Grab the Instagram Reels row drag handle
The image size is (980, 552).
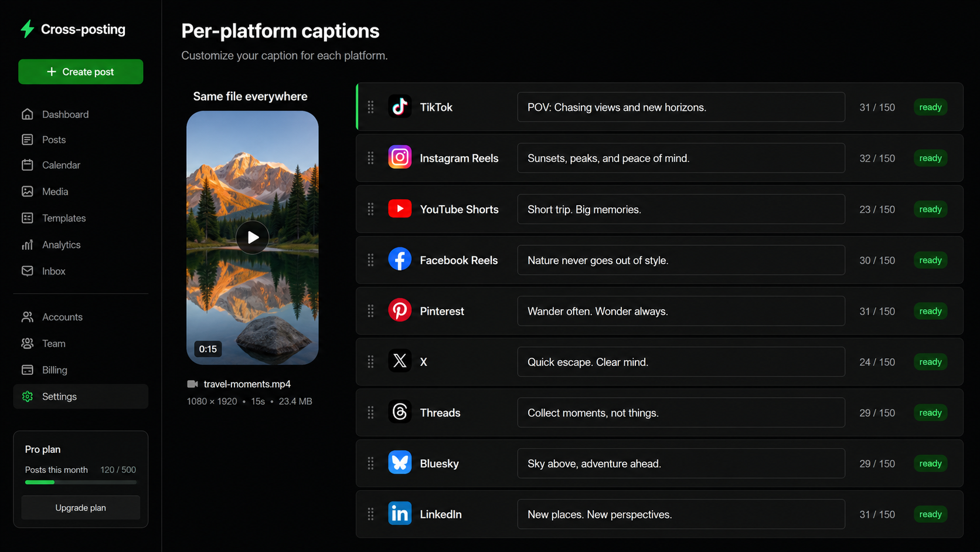coord(370,158)
